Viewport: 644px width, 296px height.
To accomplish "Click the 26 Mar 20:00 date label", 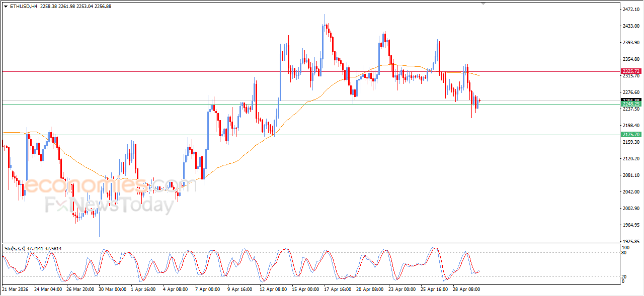I will click(x=80, y=289).
